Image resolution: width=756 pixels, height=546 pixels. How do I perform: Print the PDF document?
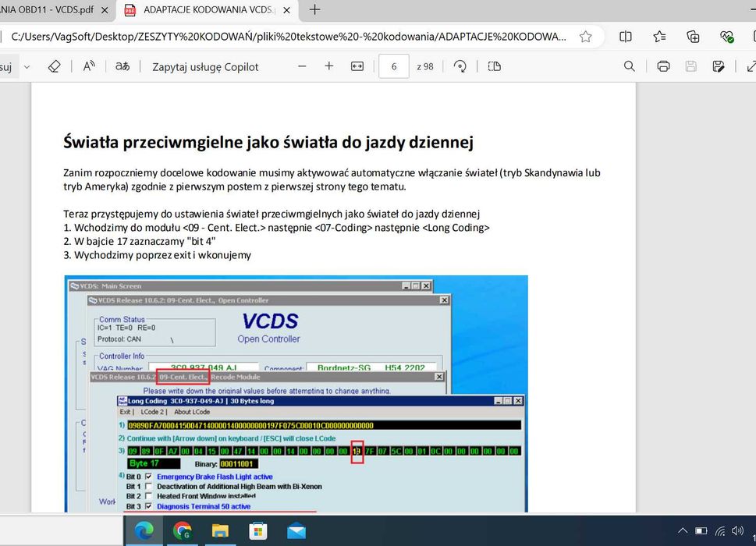coord(663,66)
